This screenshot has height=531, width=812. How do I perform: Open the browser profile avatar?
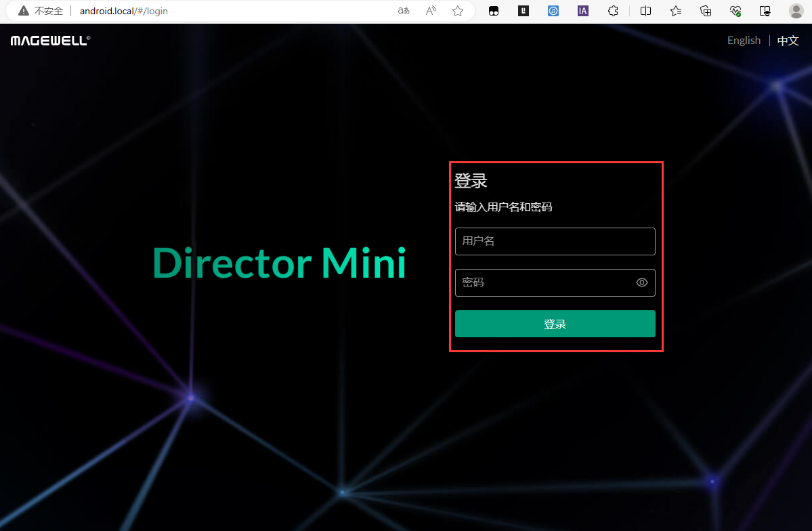(795, 11)
